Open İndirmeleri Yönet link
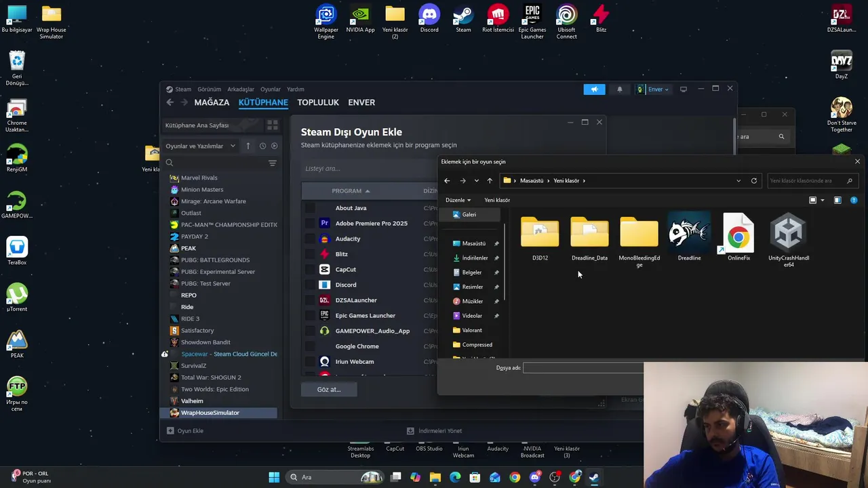This screenshot has height=488, width=868. click(x=434, y=431)
